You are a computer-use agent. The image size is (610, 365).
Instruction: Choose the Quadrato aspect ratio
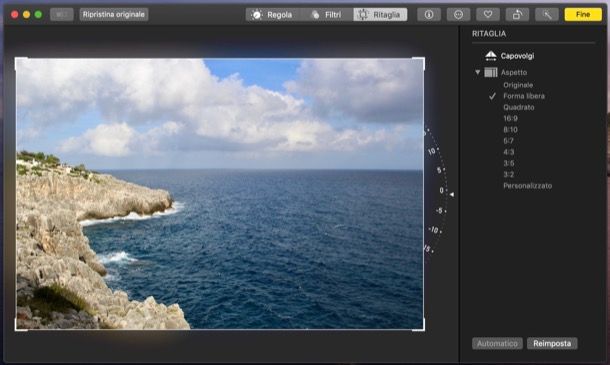pyautogui.click(x=519, y=107)
